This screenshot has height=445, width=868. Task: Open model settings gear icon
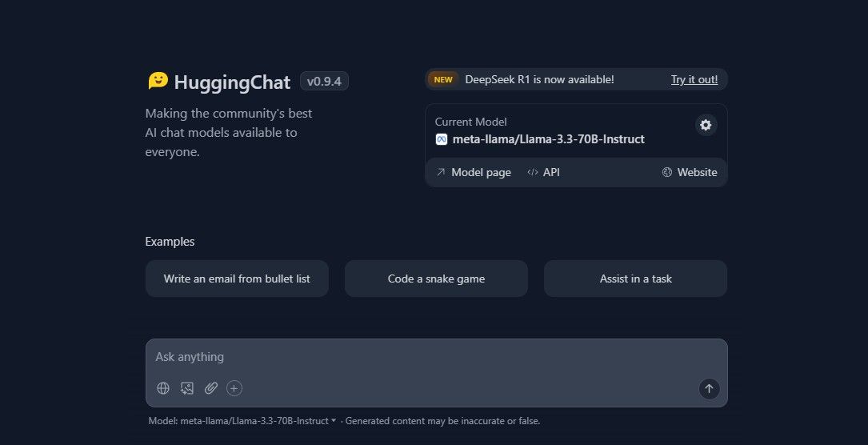point(706,125)
